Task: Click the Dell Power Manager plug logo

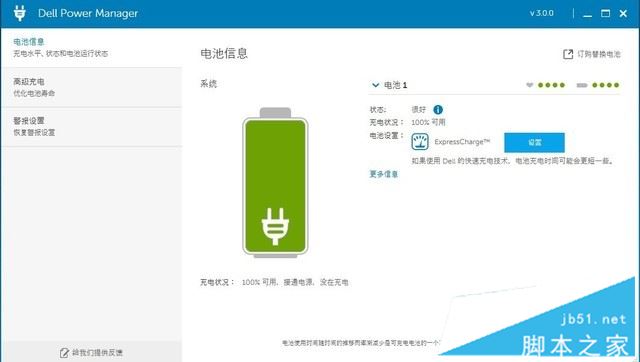Action: point(19,13)
